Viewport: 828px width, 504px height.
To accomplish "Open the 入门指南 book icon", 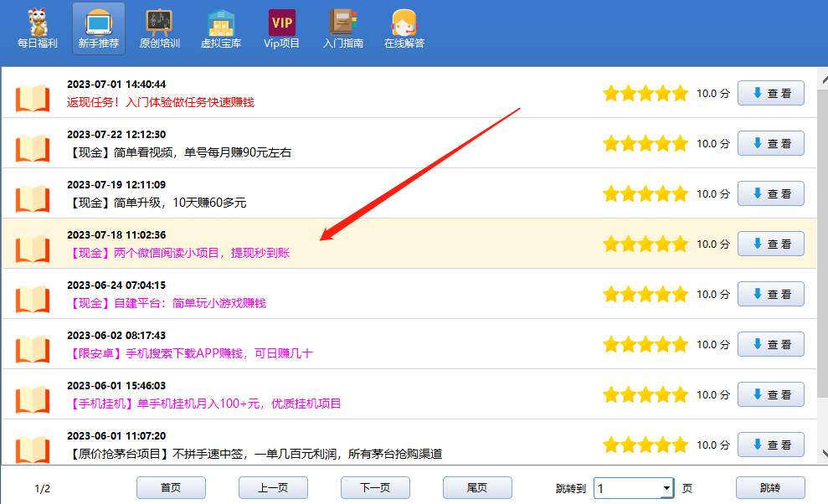I will (343, 29).
